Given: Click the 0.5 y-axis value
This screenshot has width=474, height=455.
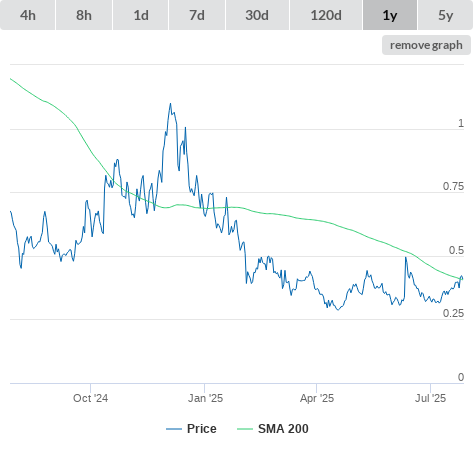Looking at the screenshot, I should [x=456, y=250].
